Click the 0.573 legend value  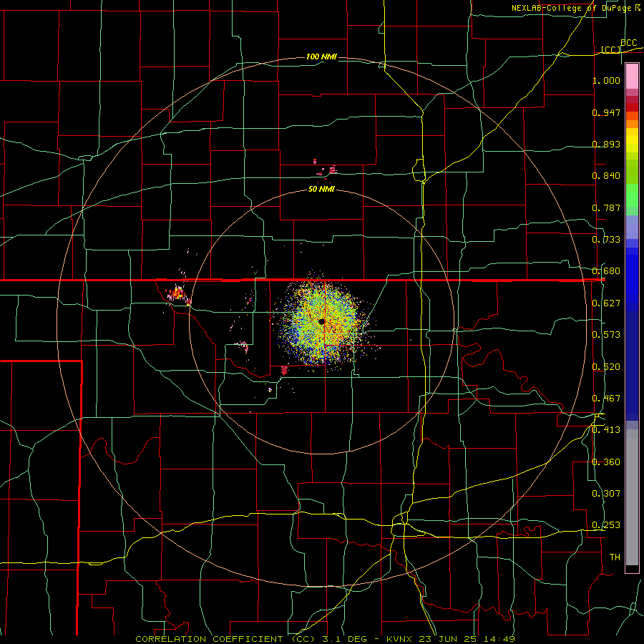(x=606, y=335)
